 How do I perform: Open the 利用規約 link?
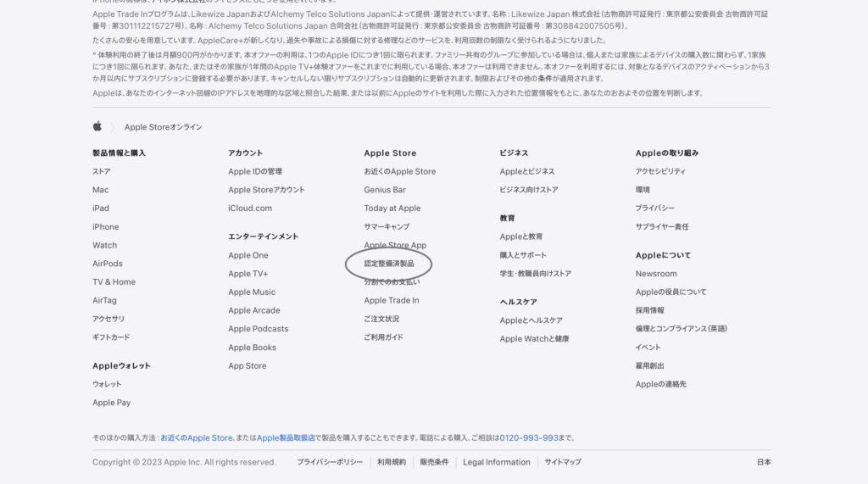[392, 462]
